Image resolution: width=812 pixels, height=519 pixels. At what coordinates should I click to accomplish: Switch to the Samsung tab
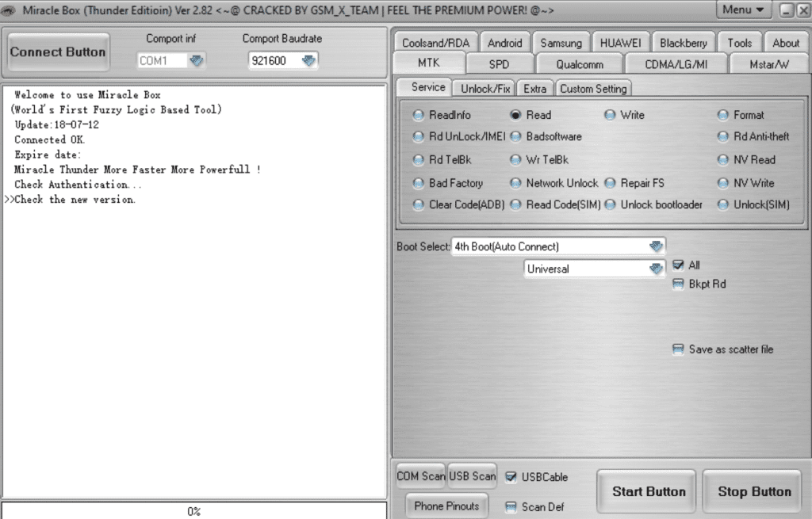pos(561,43)
